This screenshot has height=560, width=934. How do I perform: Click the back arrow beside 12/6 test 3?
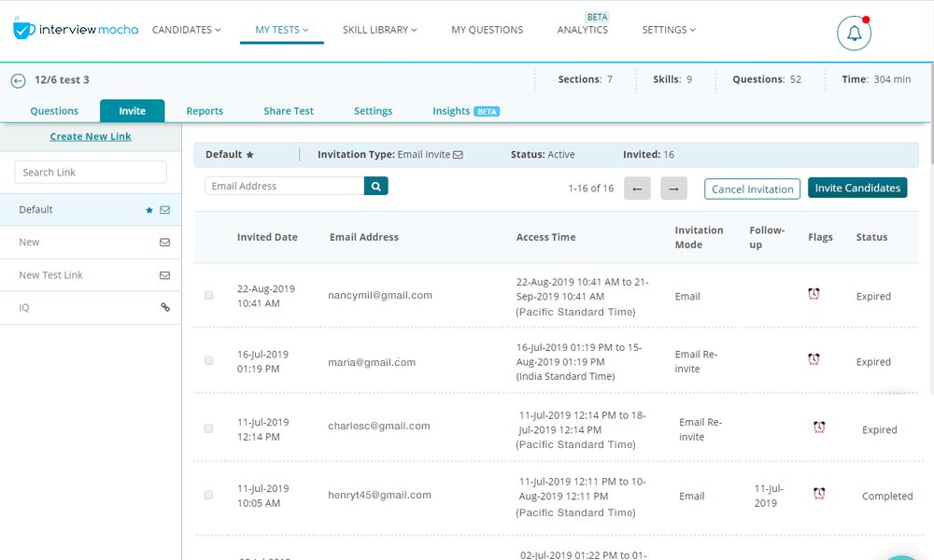pos(18,81)
